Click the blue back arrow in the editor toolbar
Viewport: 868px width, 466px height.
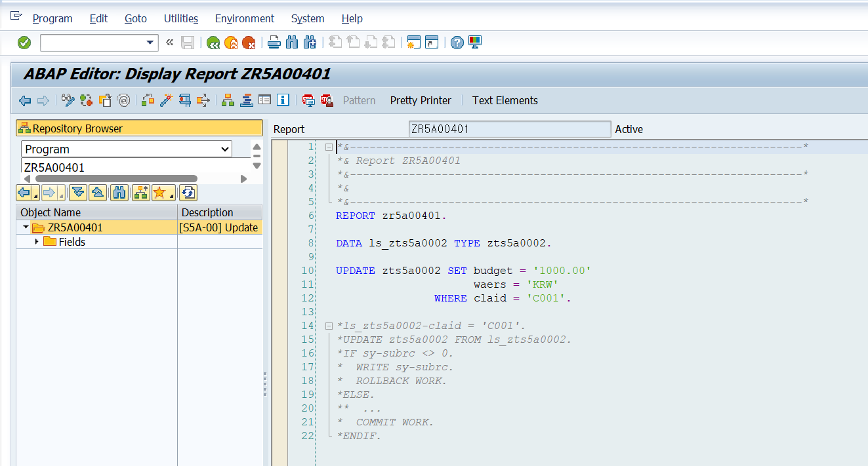[25, 100]
